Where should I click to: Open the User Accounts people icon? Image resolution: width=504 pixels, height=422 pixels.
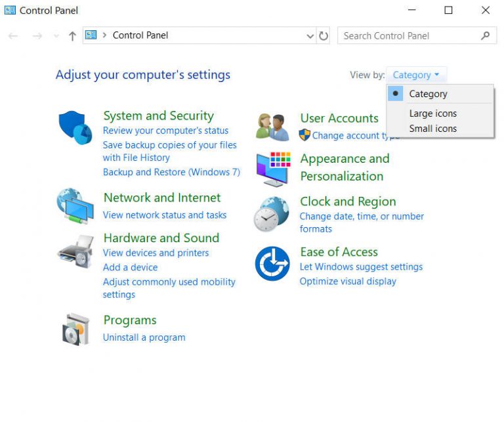pos(272,127)
